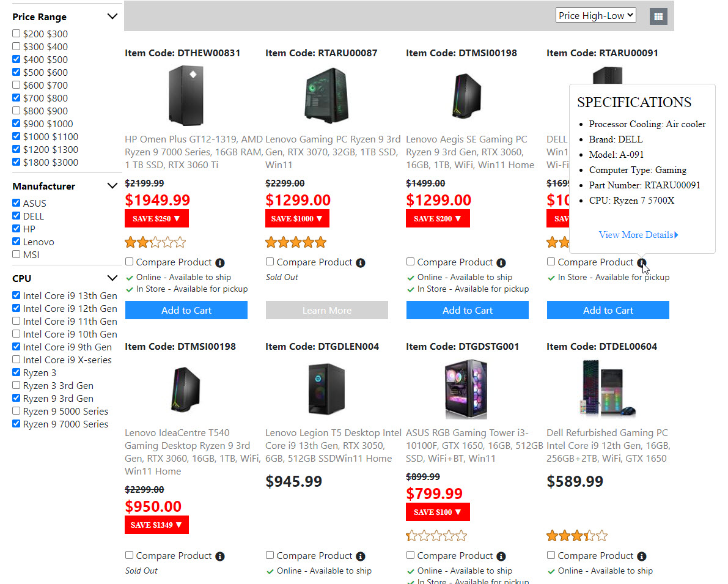Check the $200 $300 price range
Screen dimensions: 728x584
17,34
